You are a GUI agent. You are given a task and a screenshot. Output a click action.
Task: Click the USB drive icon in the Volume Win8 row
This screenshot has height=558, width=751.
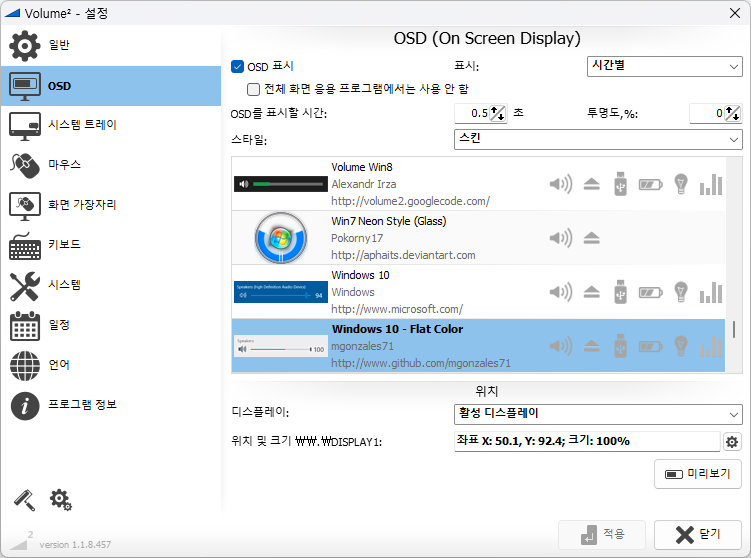point(620,184)
